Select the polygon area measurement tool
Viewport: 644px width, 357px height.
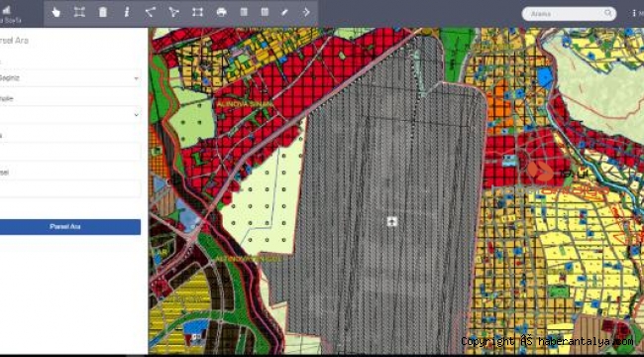click(x=173, y=12)
